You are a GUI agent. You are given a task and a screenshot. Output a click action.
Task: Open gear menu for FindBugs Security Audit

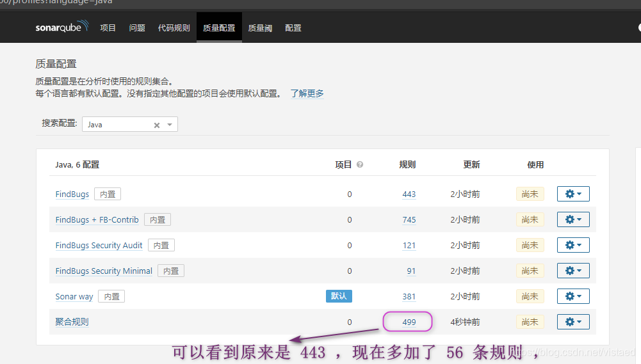573,245
